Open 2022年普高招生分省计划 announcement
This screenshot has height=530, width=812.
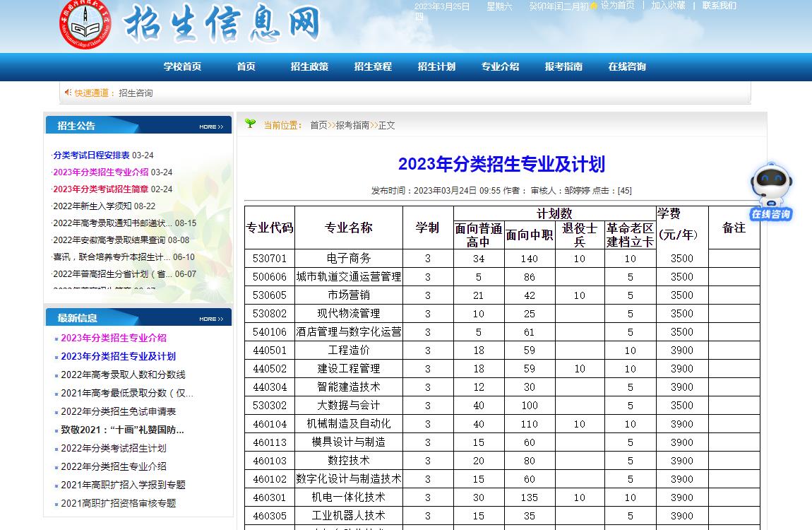(x=113, y=273)
